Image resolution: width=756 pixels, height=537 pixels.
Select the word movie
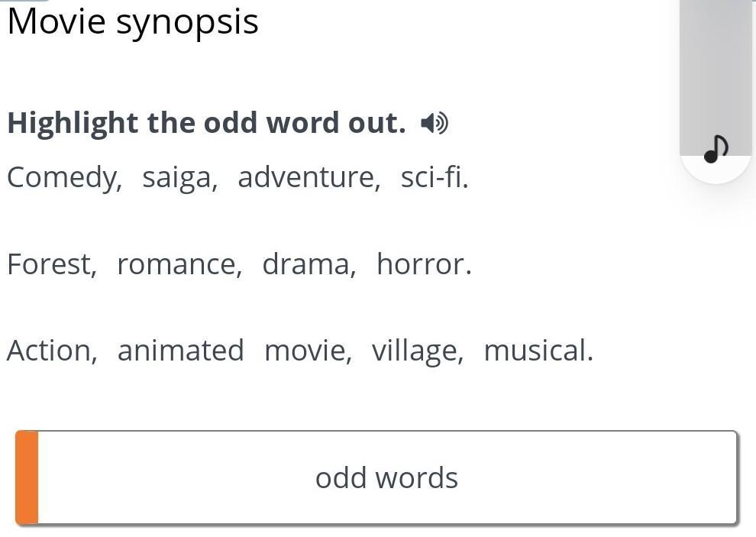307,351
